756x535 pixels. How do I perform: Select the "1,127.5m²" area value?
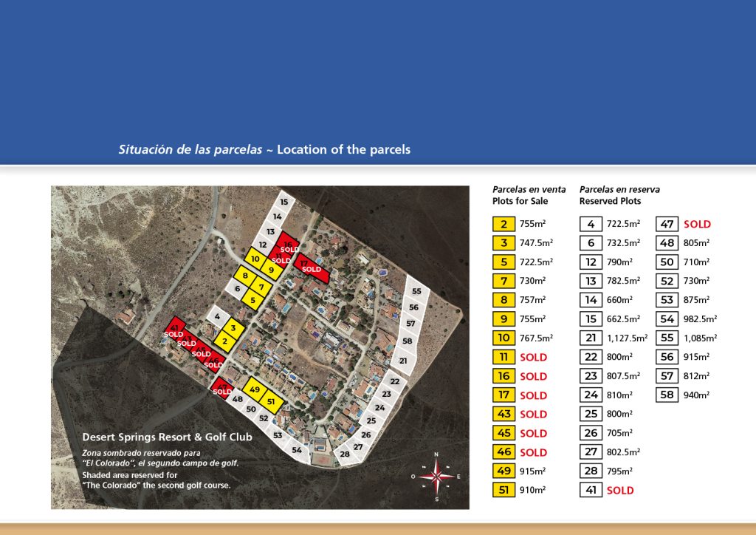coord(628,338)
